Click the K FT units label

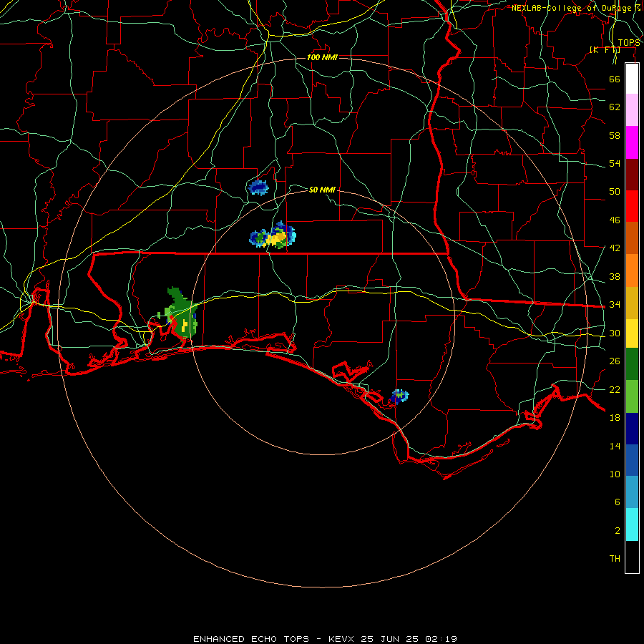coord(605,49)
